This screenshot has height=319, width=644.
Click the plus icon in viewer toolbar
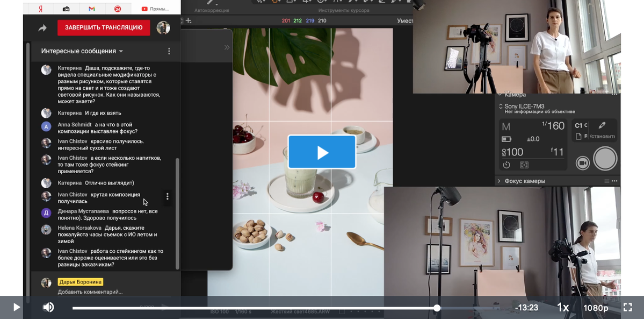[189, 20]
